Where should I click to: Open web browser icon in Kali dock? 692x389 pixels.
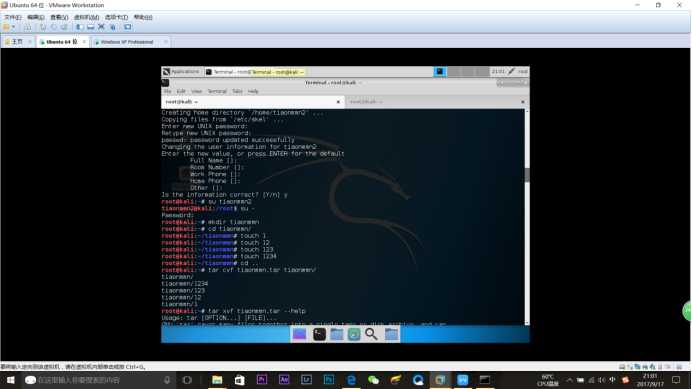(354, 334)
